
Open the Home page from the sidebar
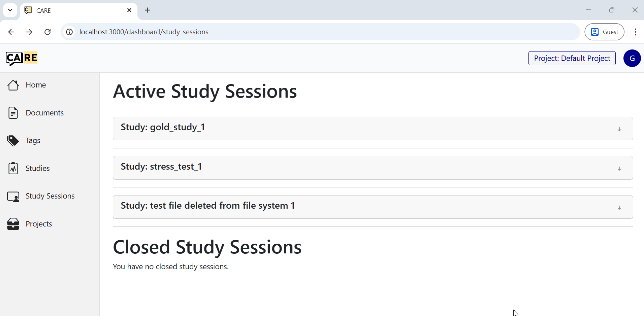point(35,85)
